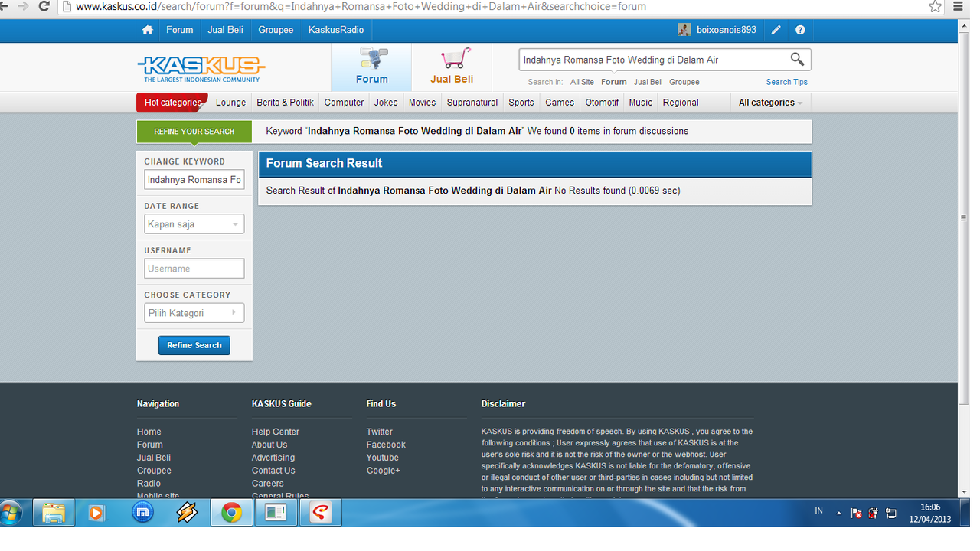The image size is (980, 551).
Task: Open KaskusRadio in the top bar
Action: [x=336, y=30]
